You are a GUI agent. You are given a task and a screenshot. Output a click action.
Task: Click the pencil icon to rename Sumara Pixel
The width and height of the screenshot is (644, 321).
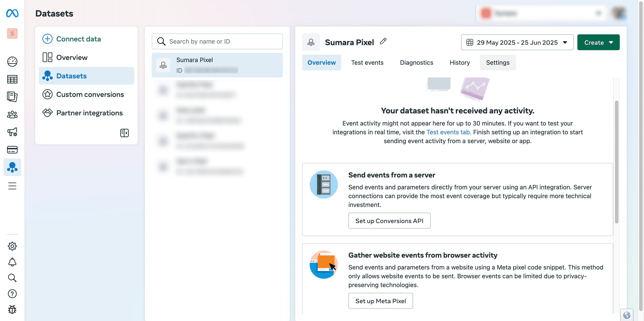[383, 41]
